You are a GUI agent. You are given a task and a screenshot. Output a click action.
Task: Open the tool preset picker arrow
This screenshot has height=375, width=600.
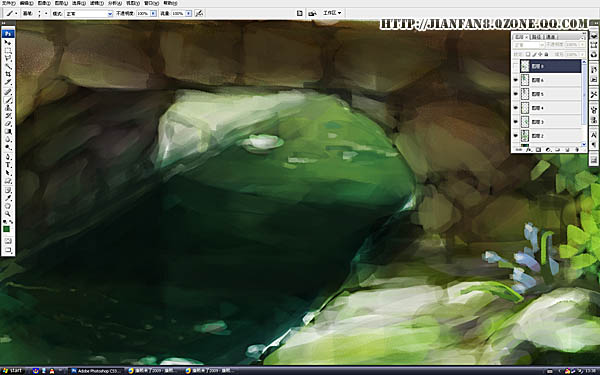16,13
